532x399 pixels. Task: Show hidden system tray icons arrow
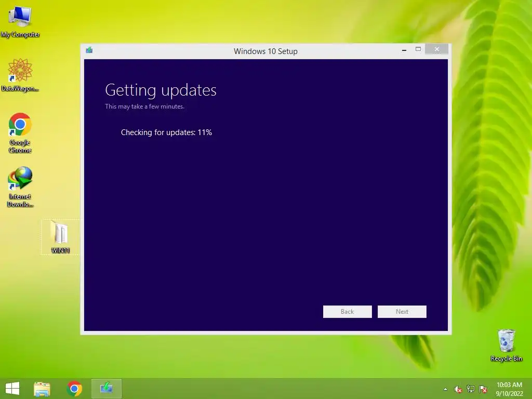coord(445,389)
